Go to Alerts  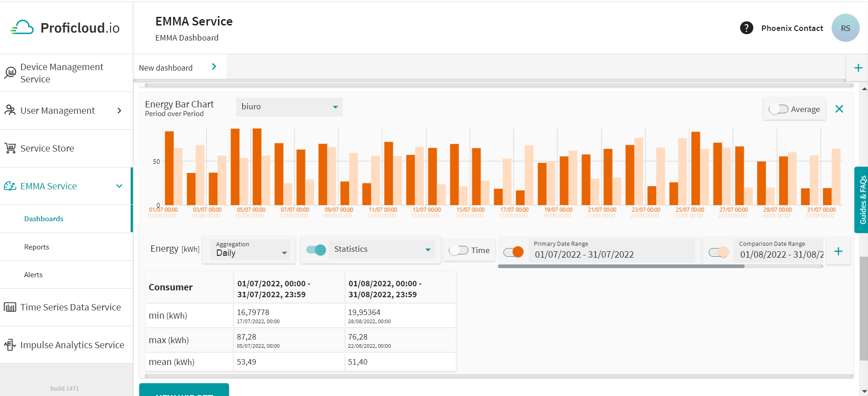click(33, 275)
